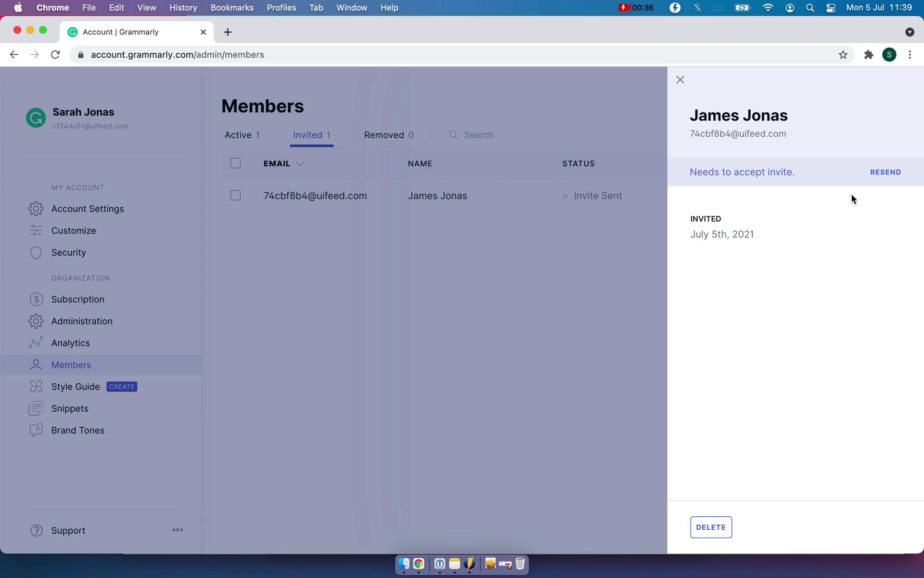This screenshot has width=924, height=578.
Task: Open Trash in the dock
Action: 520,564
